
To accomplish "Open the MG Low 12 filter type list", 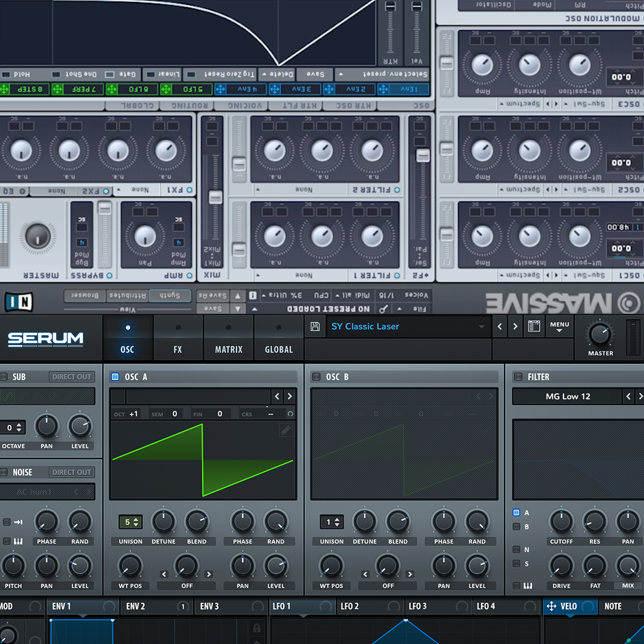I will click(568, 397).
